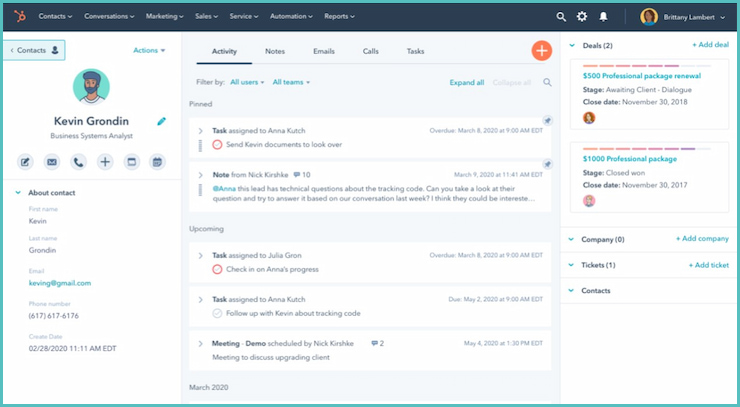Switch to the Notes tab
The width and height of the screenshot is (740, 407).
275,51
